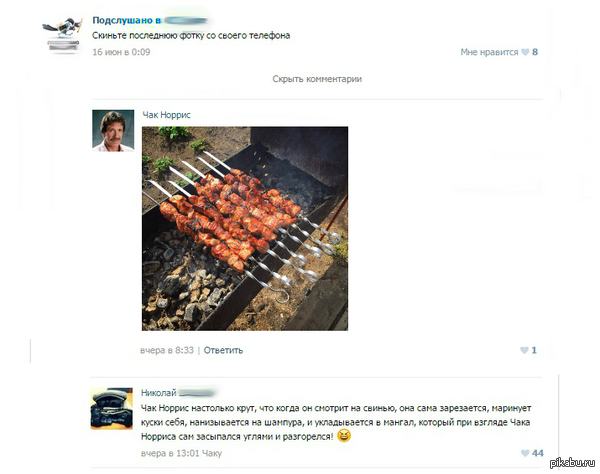This screenshot has height=474, width=600.
Task: Click heart icon on Chuck Norris comment
Action: pyautogui.click(x=524, y=350)
